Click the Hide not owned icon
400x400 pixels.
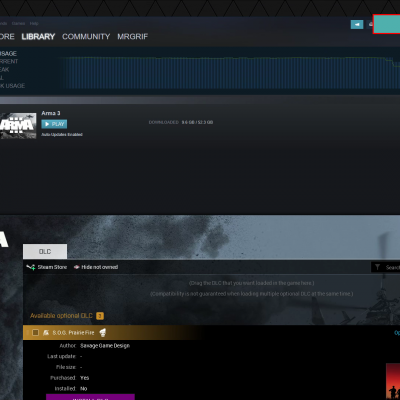(x=76, y=267)
